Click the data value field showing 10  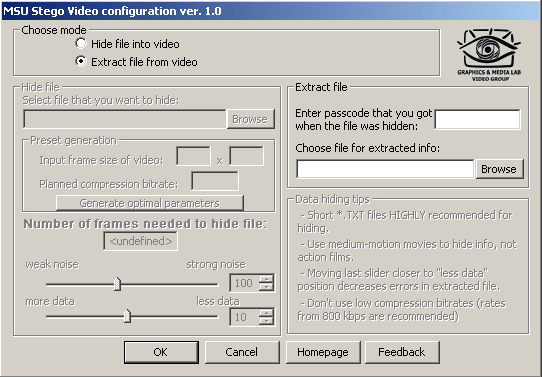[245, 317]
